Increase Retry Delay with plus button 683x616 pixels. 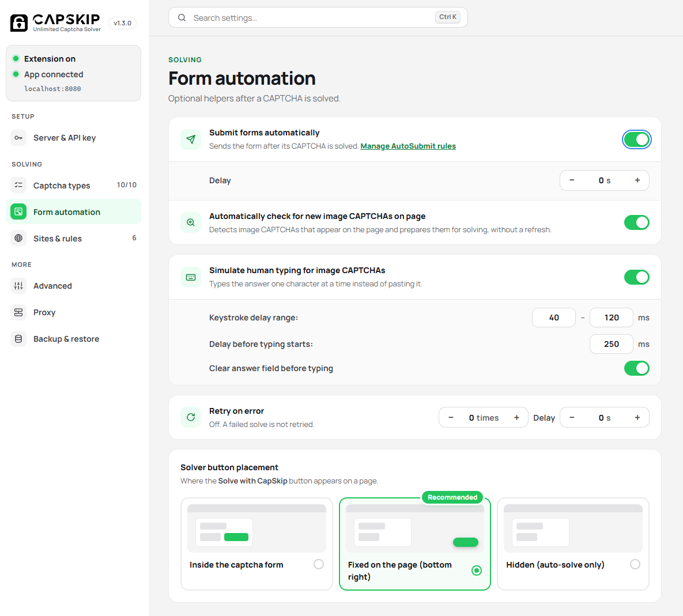(637, 418)
